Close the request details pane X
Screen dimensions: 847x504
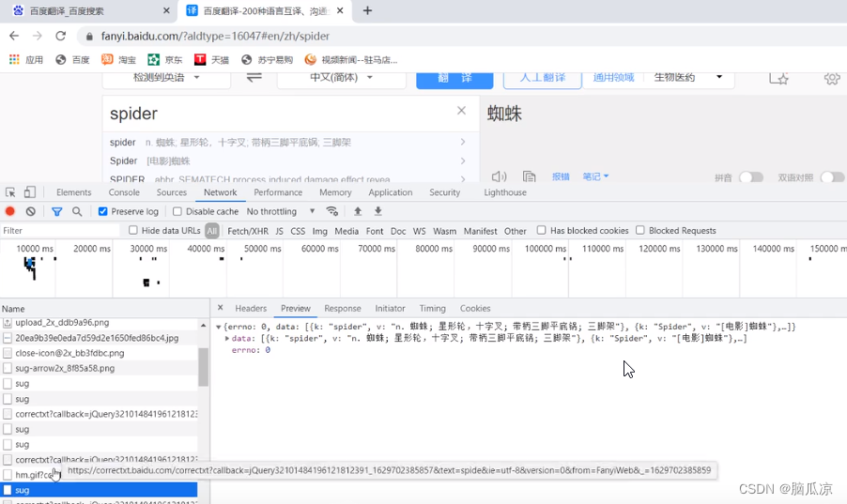tap(220, 307)
